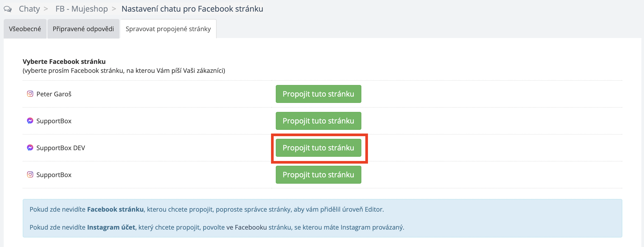Open the Všeobecné tab
644x247 pixels.
pos(25,29)
